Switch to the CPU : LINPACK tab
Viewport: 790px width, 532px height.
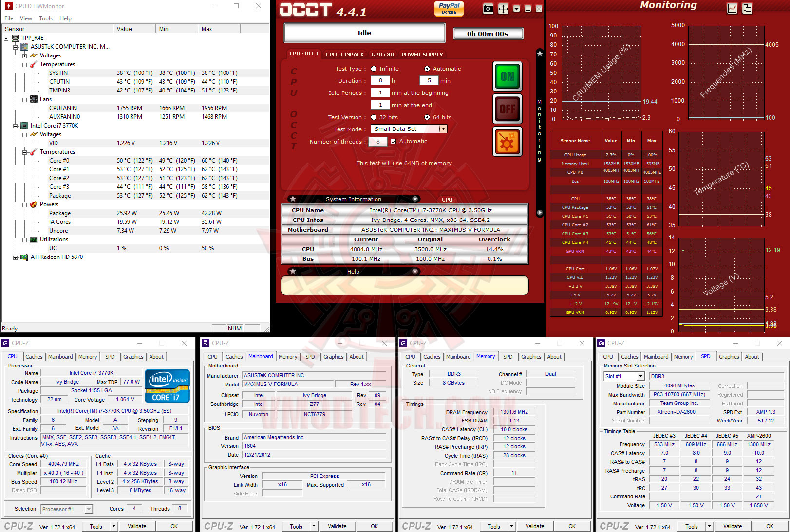coord(345,55)
